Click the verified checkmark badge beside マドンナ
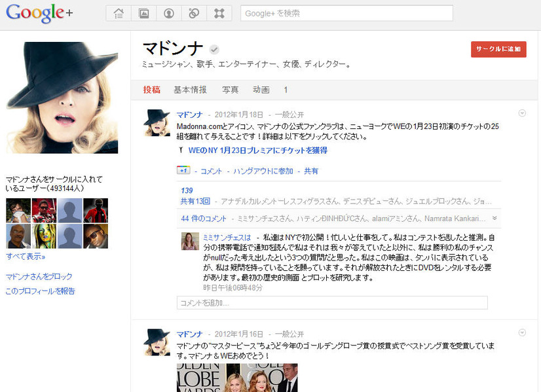The width and height of the screenshot is (541, 392). tap(214, 50)
